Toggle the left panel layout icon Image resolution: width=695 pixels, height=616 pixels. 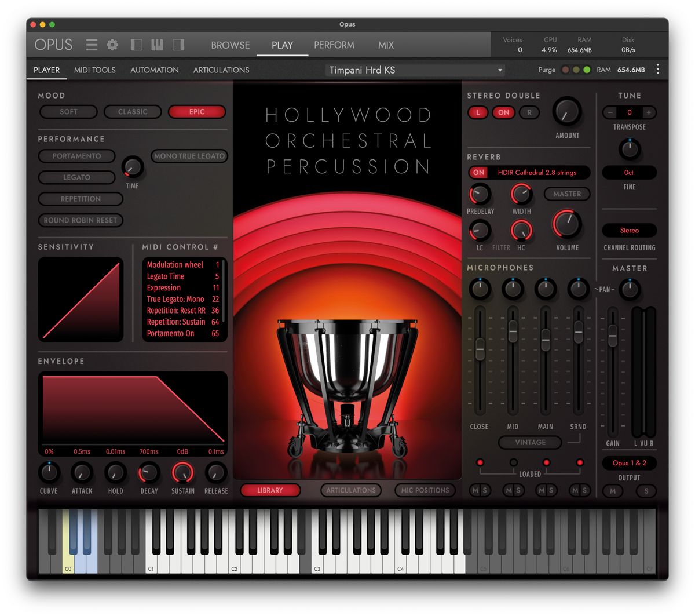click(x=136, y=44)
